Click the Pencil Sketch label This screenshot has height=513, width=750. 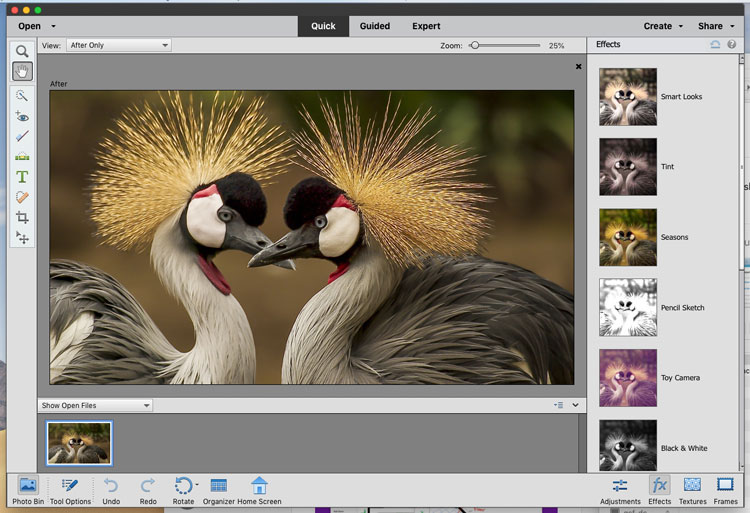tap(683, 307)
